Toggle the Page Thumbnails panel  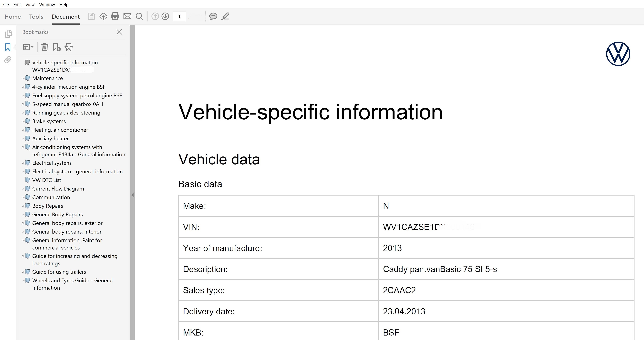[8, 34]
